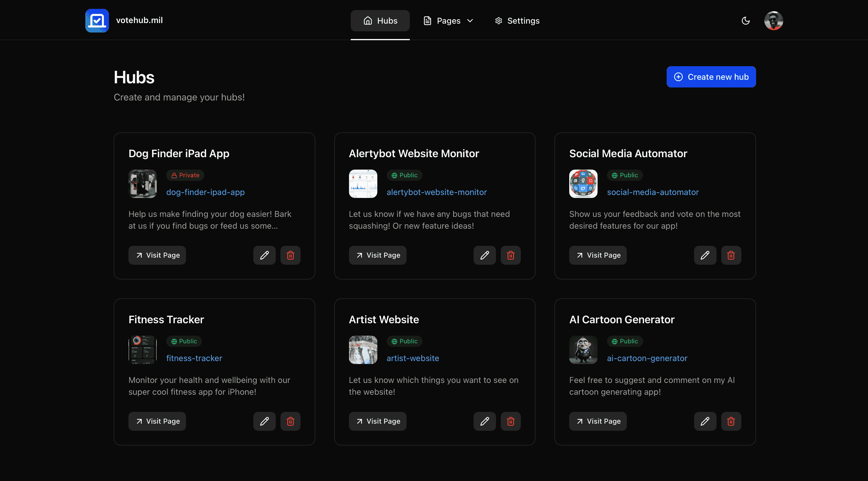Click the votehub.mil site name
The width and height of the screenshot is (868, 481).
(x=139, y=20)
